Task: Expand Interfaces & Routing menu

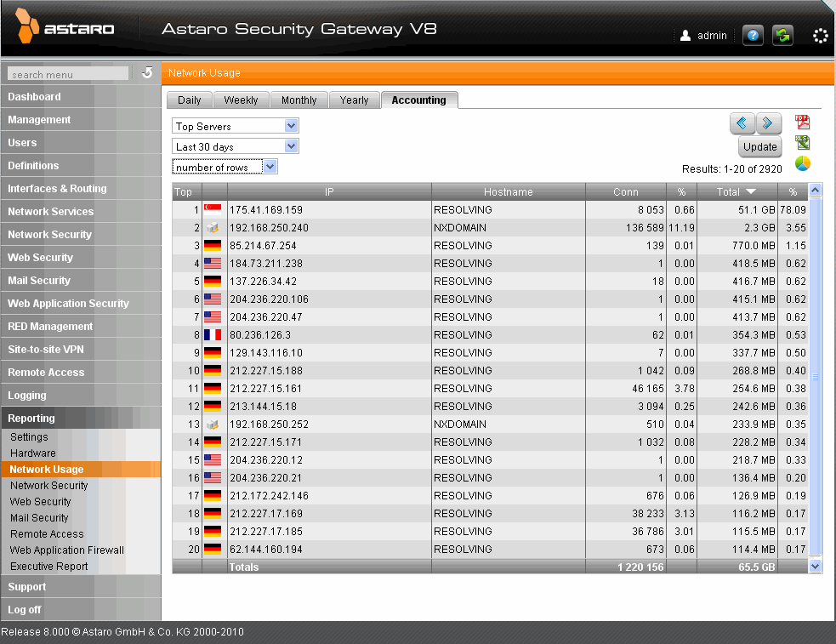Action: [81, 189]
